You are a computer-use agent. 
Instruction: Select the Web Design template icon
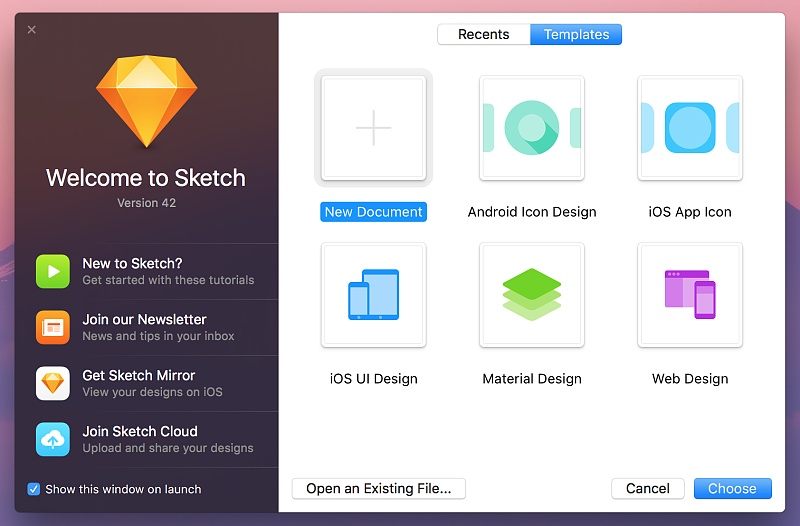point(690,295)
